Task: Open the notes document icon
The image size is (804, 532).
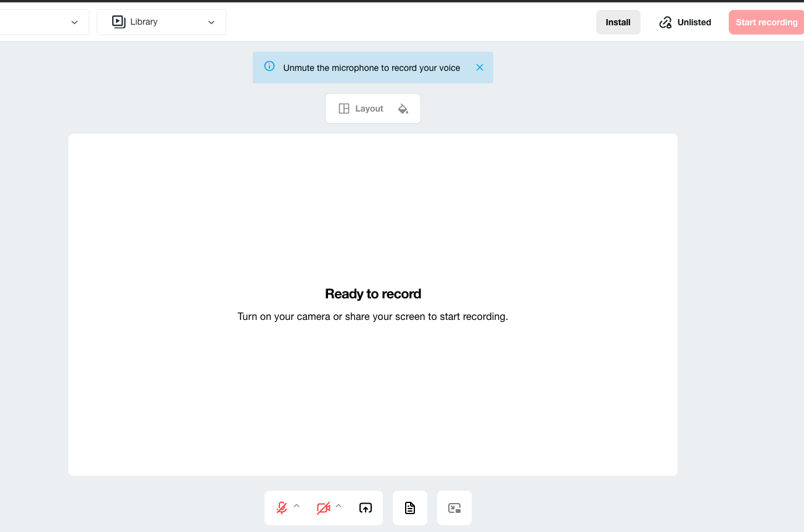Action: point(410,508)
